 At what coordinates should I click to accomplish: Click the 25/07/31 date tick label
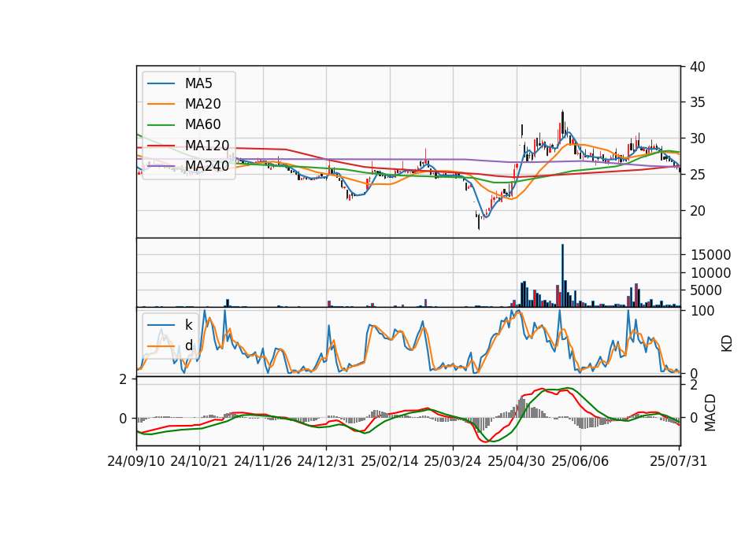point(678,461)
